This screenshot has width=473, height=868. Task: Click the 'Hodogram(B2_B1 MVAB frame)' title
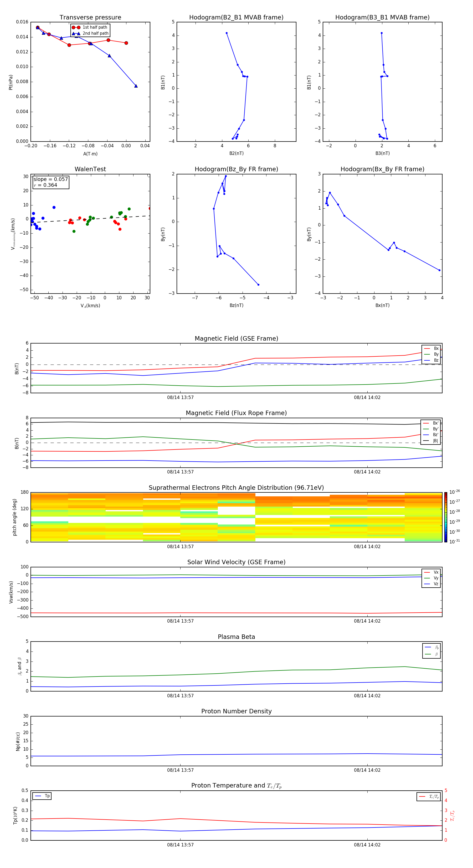[236, 18]
